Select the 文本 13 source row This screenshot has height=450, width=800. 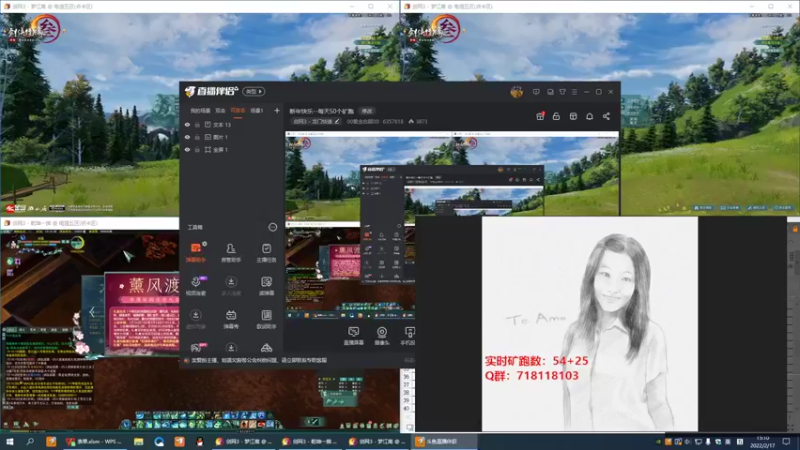(x=232, y=124)
